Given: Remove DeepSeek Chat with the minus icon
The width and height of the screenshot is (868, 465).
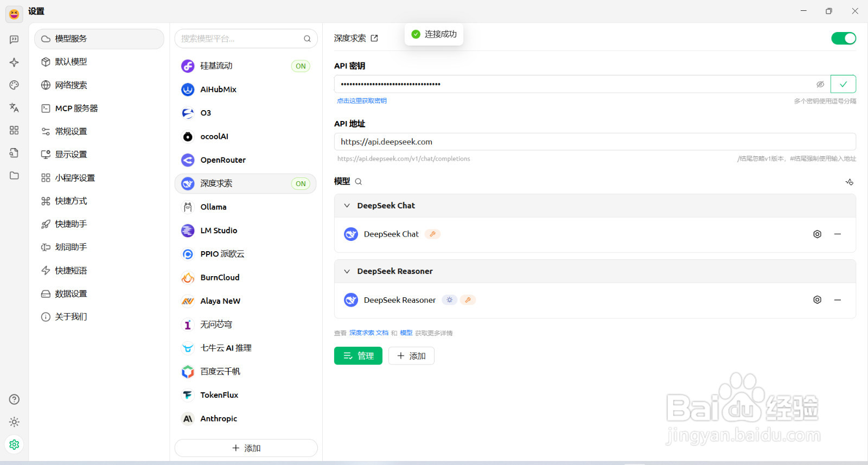Looking at the screenshot, I should [838, 234].
